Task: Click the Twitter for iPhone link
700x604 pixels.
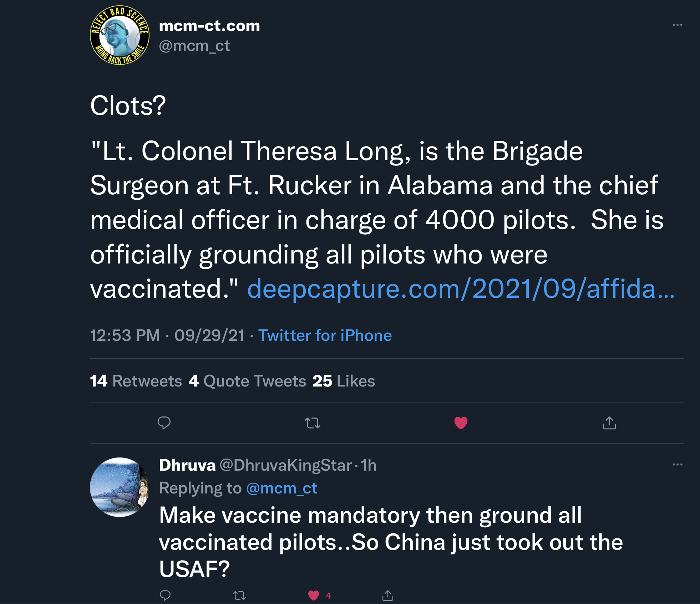Action: click(x=325, y=336)
